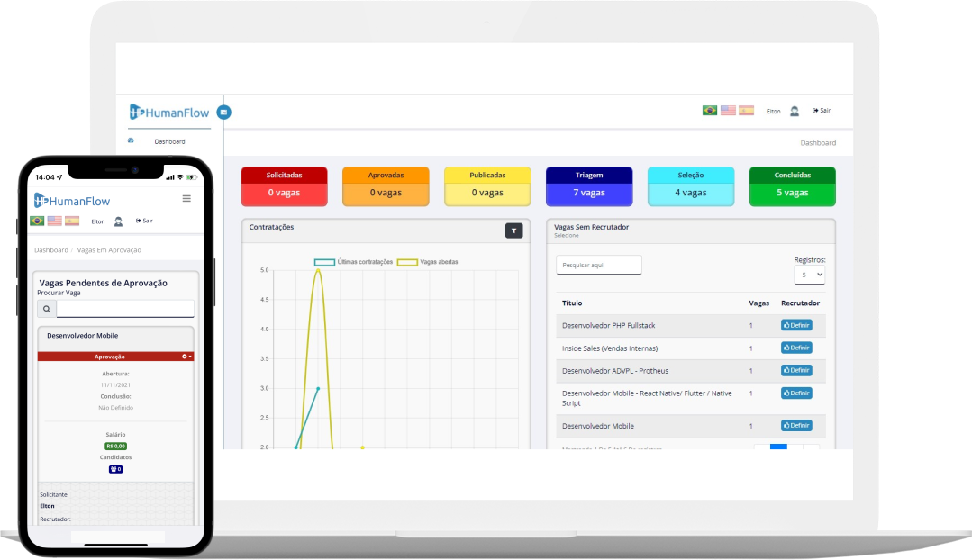
Task: Click the Procurar Vaga search input on phone
Action: coord(125,309)
